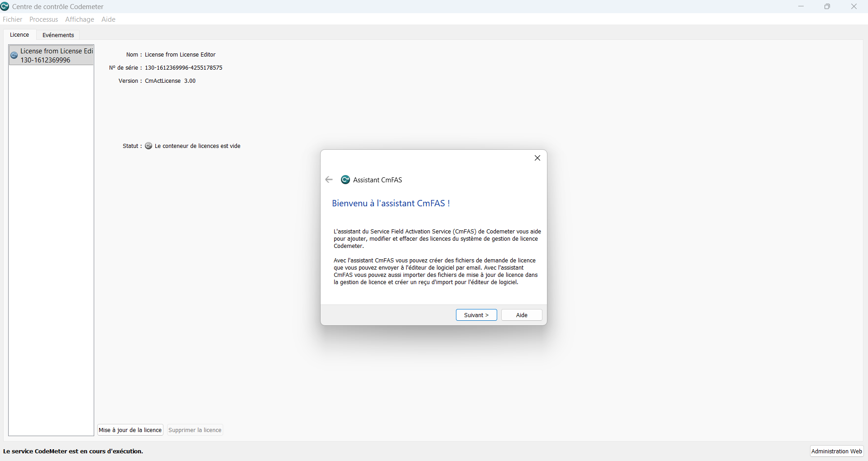Image resolution: width=868 pixels, height=461 pixels.
Task: Close the Centre de contrôle Codemeter window
Action: (x=854, y=6)
